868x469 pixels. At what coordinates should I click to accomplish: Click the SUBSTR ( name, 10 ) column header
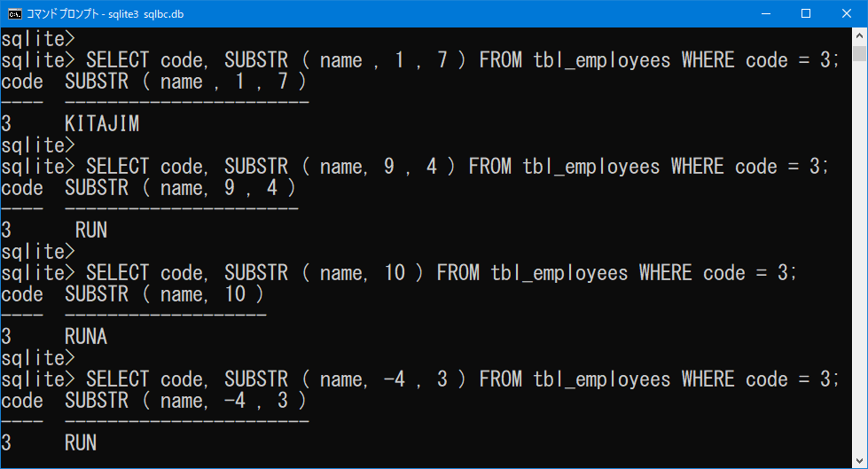(x=164, y=294)
